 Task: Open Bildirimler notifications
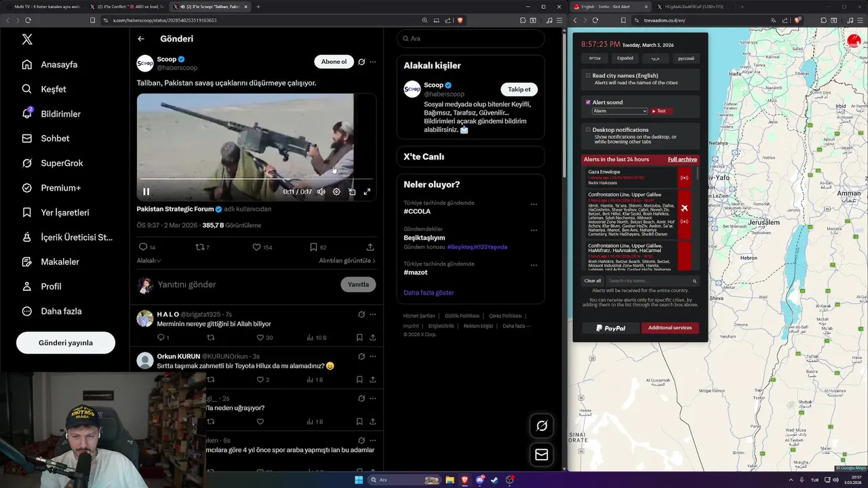52,114
